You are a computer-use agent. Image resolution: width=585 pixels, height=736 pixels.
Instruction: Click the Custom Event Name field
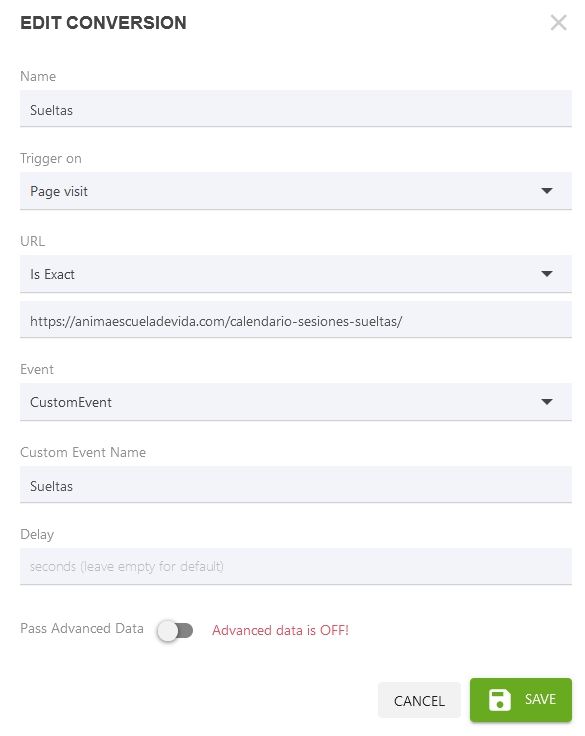click(296, 484)
